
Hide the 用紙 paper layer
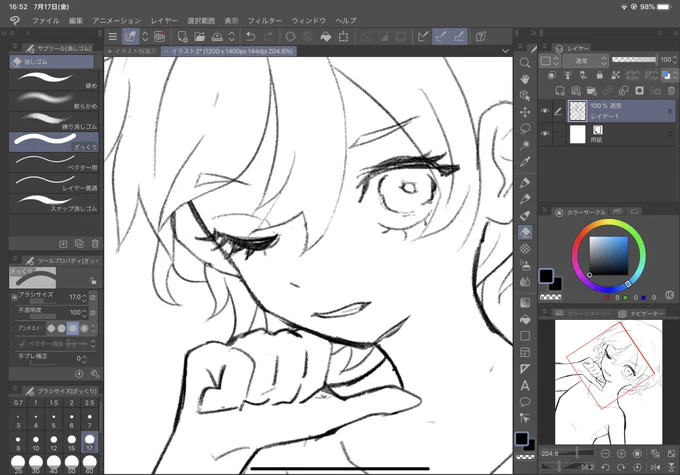coord(545,134)
